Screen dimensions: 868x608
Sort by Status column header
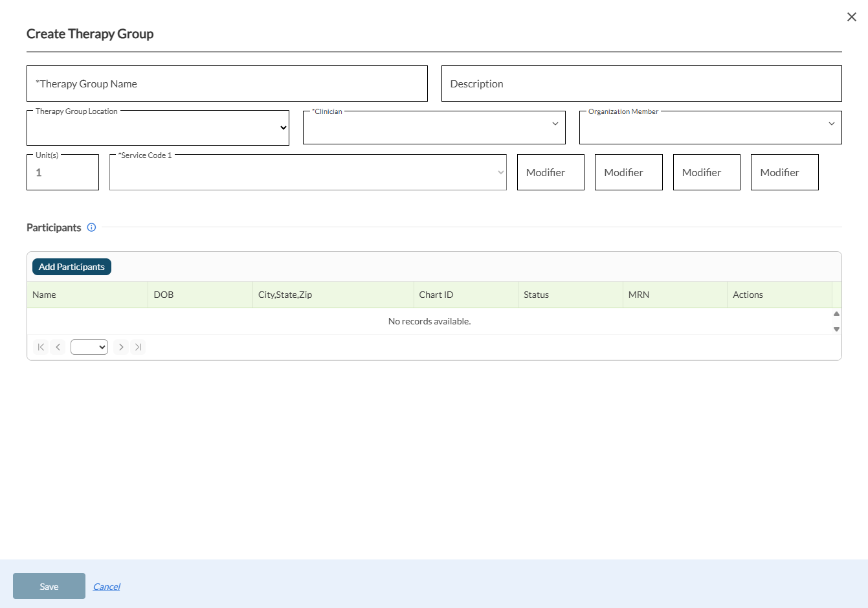click(570, 295)
